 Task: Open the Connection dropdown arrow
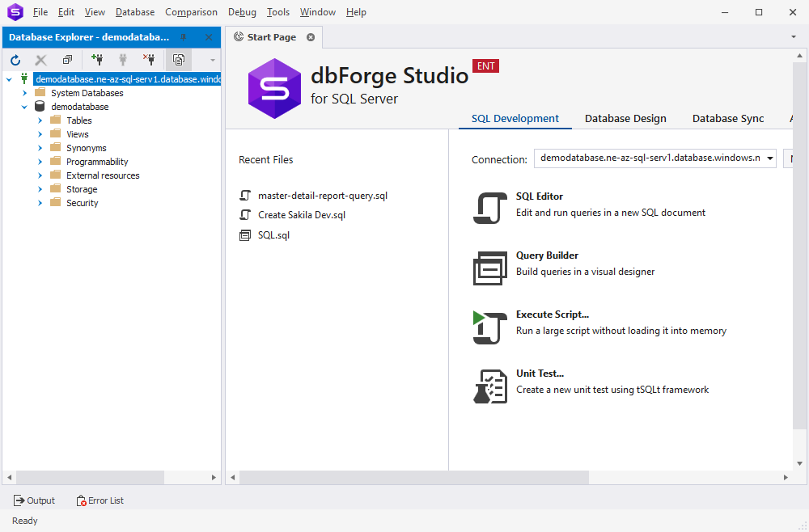coord(770,158)
